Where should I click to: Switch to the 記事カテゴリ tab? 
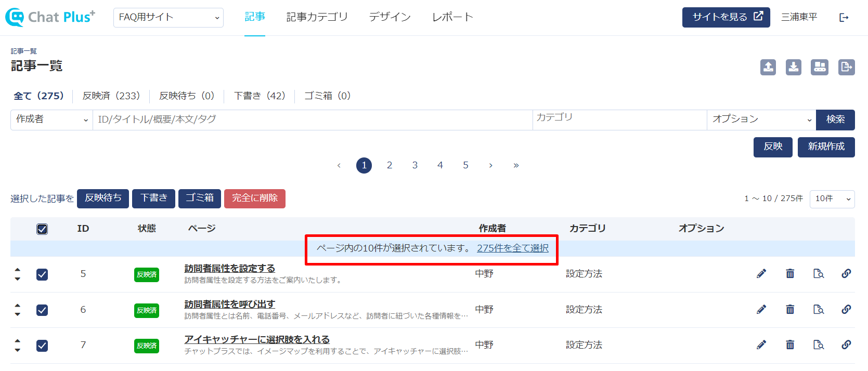click(x=317, y=17)
